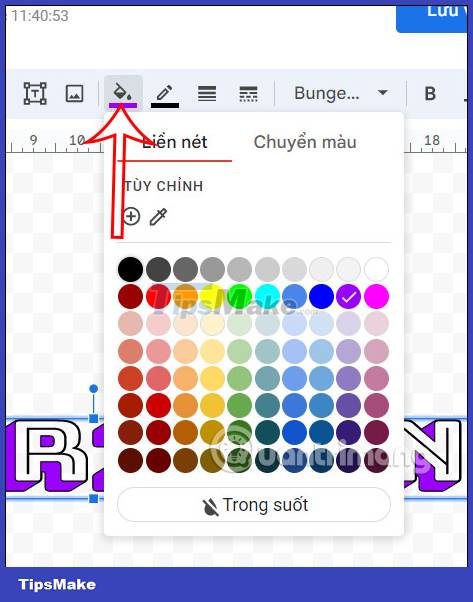Choose the bright yellow swatch
The height and width of the screenshot is (602, 473).
tap(212, 296)
